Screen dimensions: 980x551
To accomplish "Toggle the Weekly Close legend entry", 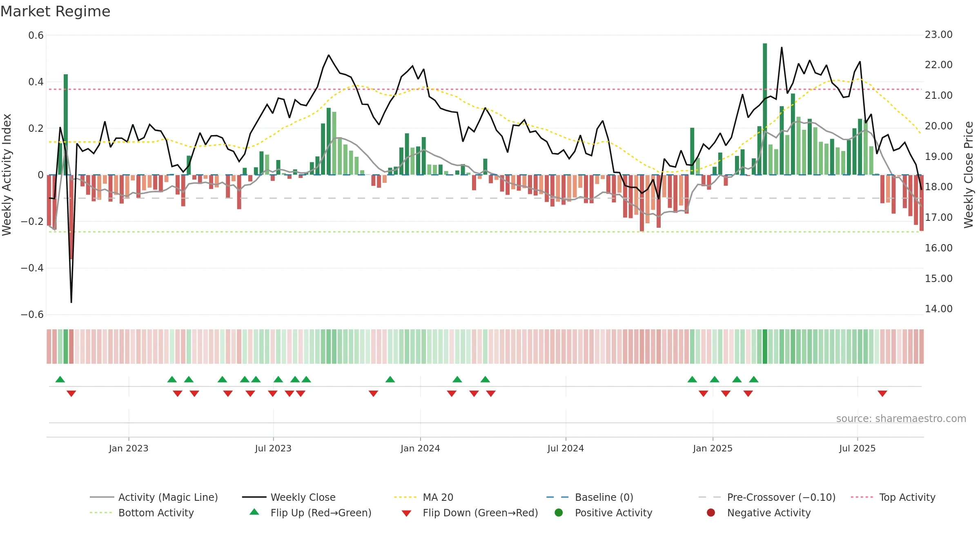I will [x=289, y=497].
